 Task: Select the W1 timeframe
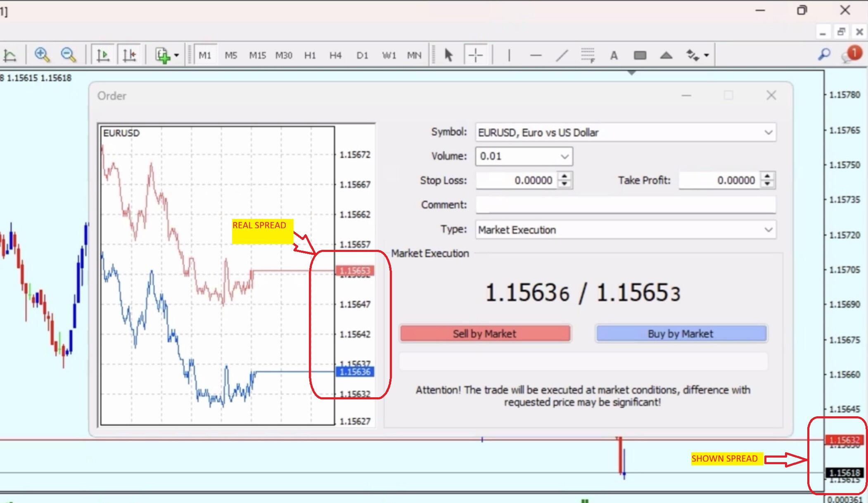[389, 55]
